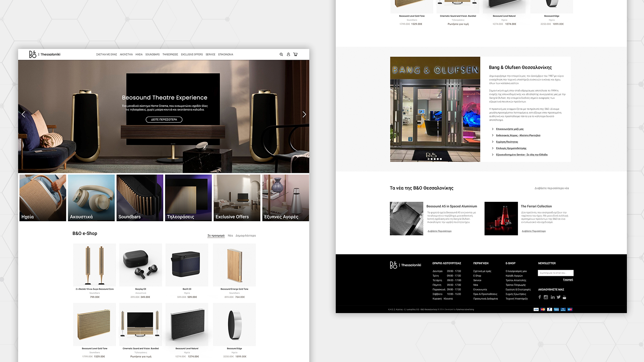Image resolution: width=644 pixels, height=362 pixels.
Task: Click the B&O Thessaloniki footer logo
Action: pyautogui.click(x=406, y=265)
